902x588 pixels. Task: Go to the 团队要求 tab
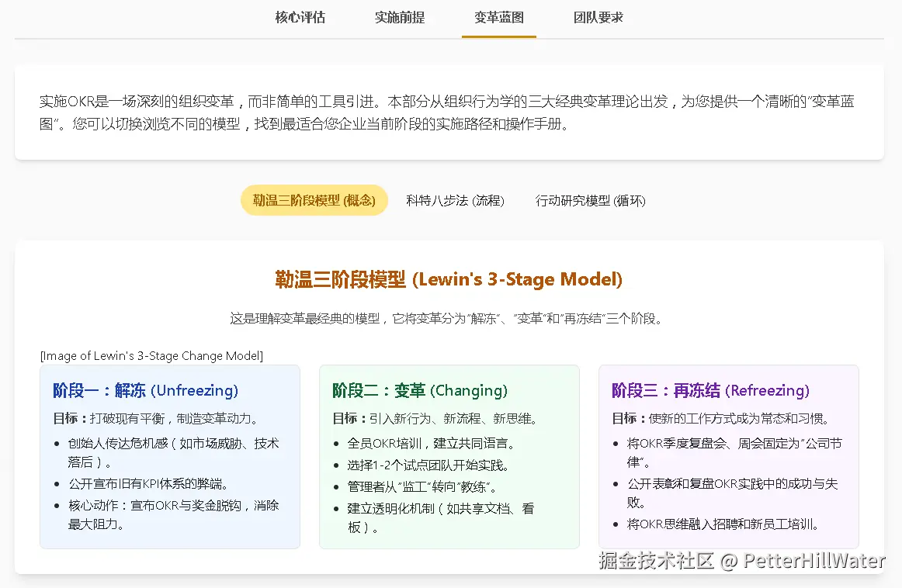598,17
